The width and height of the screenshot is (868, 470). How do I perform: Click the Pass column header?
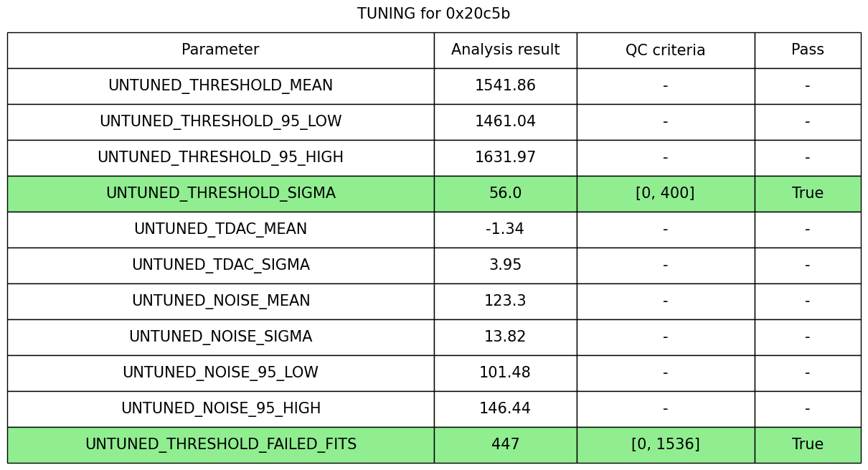click(807, 50)
